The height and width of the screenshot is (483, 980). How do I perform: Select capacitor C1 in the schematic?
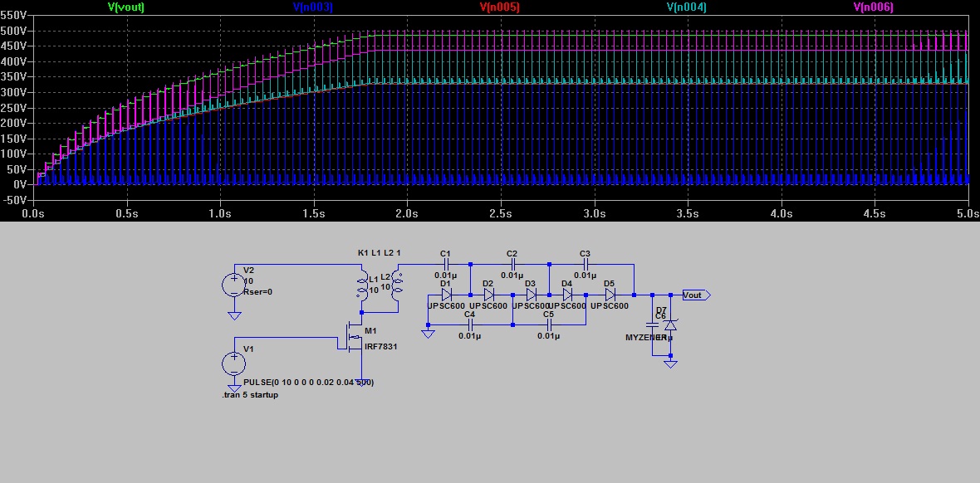click(x=446, y=264)
